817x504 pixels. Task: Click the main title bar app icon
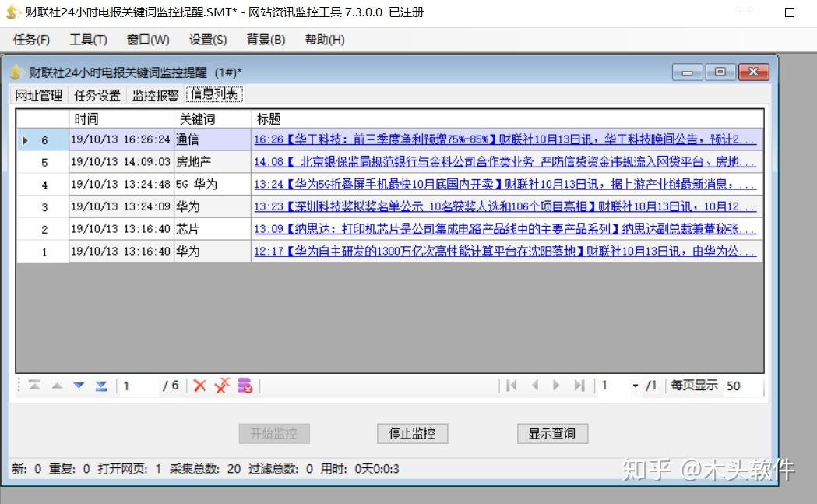coord(12,12)
